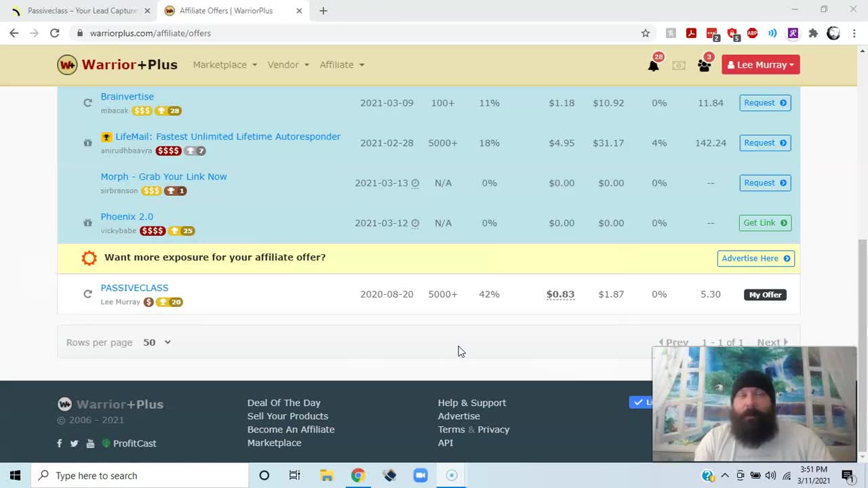Image resolution: width=868 pixels, height=488 pixels.
Task: Click the Warrior+Plus logo
Action: coord(117,64)
